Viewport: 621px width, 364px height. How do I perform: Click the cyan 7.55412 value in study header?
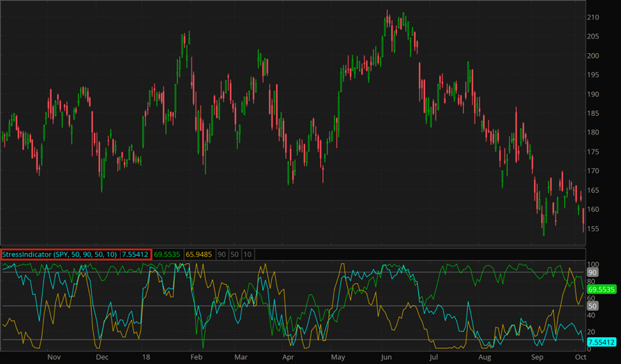pos(136,254)
